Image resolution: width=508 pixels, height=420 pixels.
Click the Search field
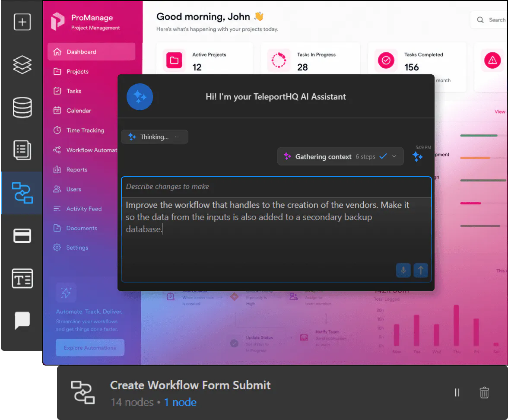[489, 20]
